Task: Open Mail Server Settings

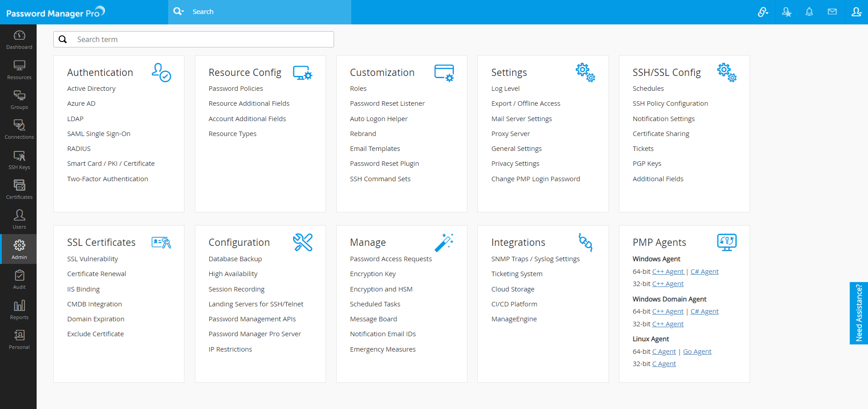Action: (522, 119)
